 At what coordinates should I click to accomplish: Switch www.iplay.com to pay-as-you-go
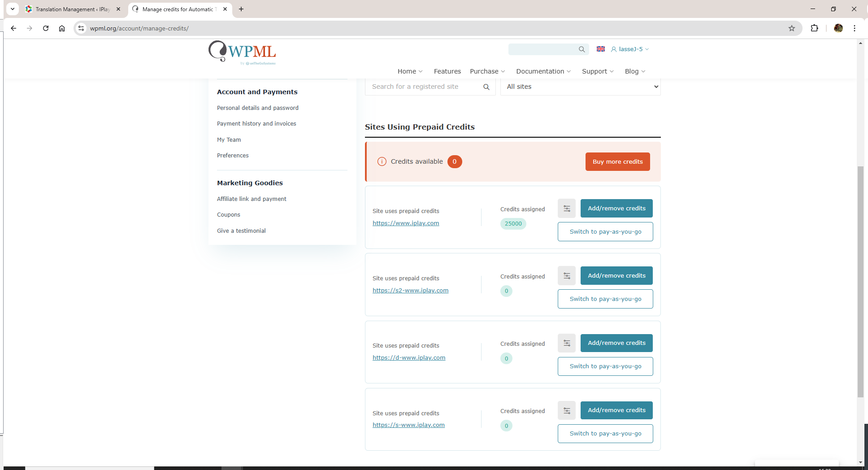pos(605,232)
